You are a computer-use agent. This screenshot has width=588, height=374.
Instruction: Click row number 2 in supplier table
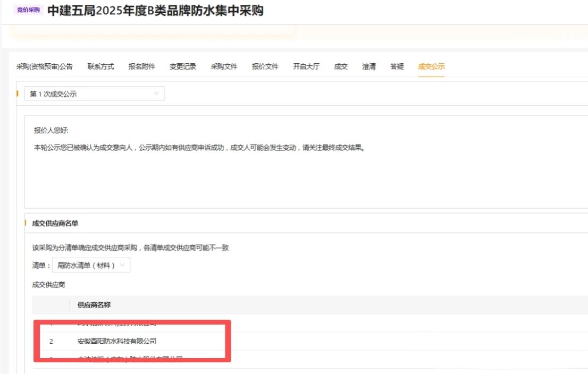coord(51,341)
